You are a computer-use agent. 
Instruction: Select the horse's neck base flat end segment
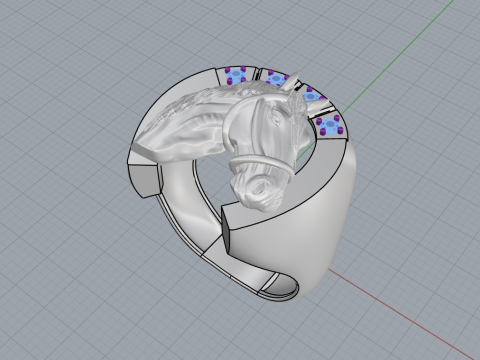(143, 180)
